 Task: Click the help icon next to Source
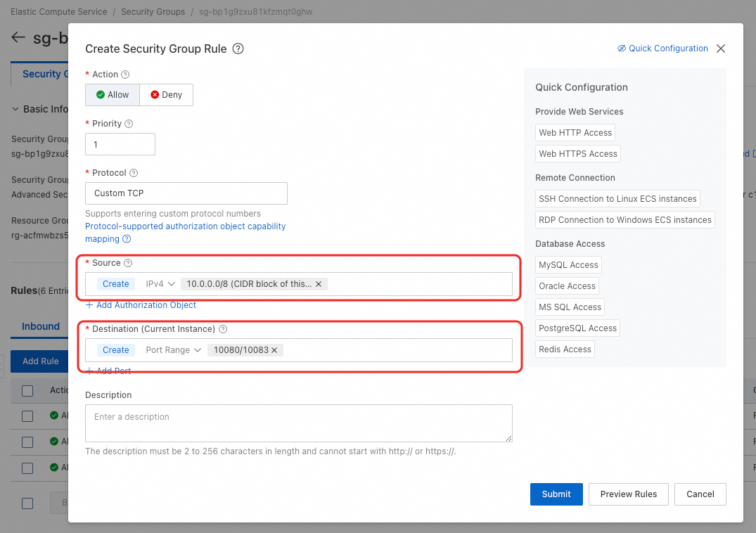pyautogui.click(x=128, y=263)
